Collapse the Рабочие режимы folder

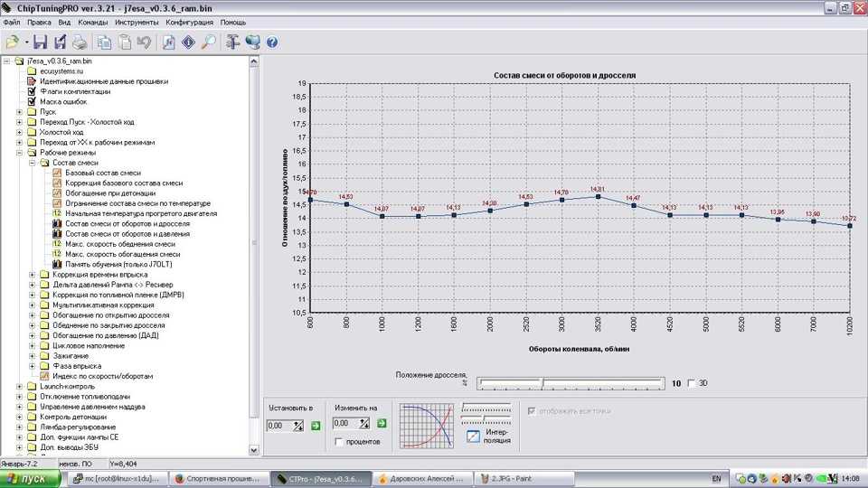[x=19, y=152]
